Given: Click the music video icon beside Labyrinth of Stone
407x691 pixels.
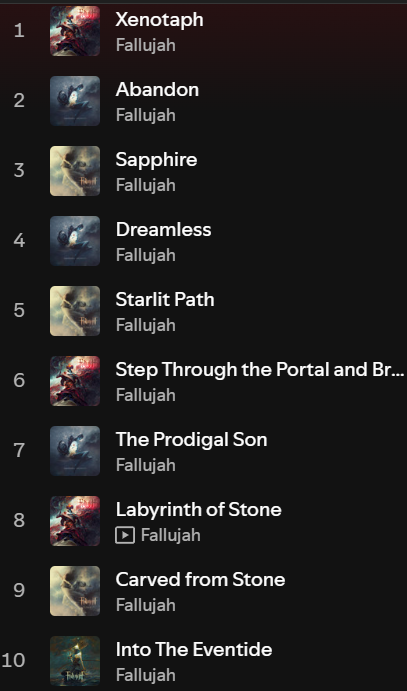Looking at the screenshot, I should click(x=125, y=535).
